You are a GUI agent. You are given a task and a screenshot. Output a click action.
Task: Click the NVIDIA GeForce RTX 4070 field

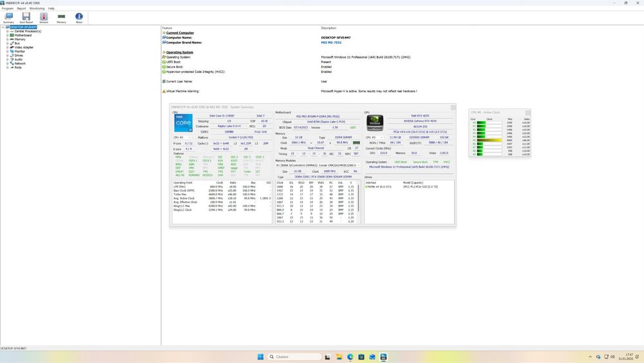(x=420, y=121)
